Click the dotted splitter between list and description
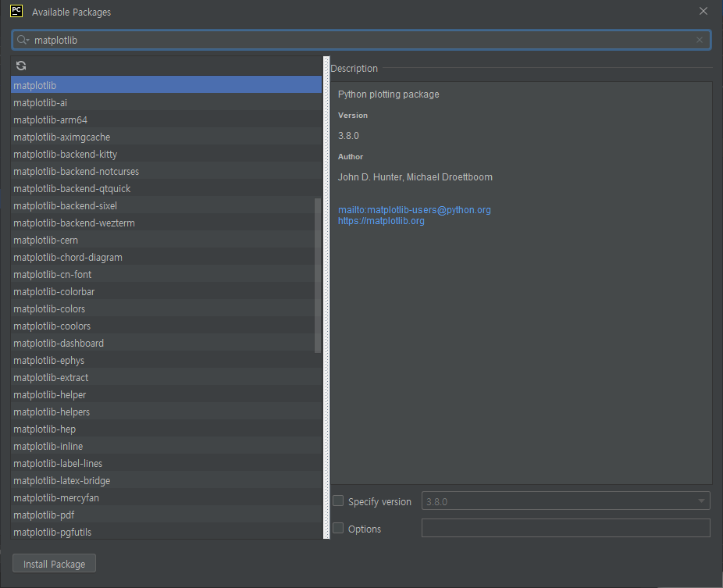This screenshot has height=588, width=723. [327, 298]
